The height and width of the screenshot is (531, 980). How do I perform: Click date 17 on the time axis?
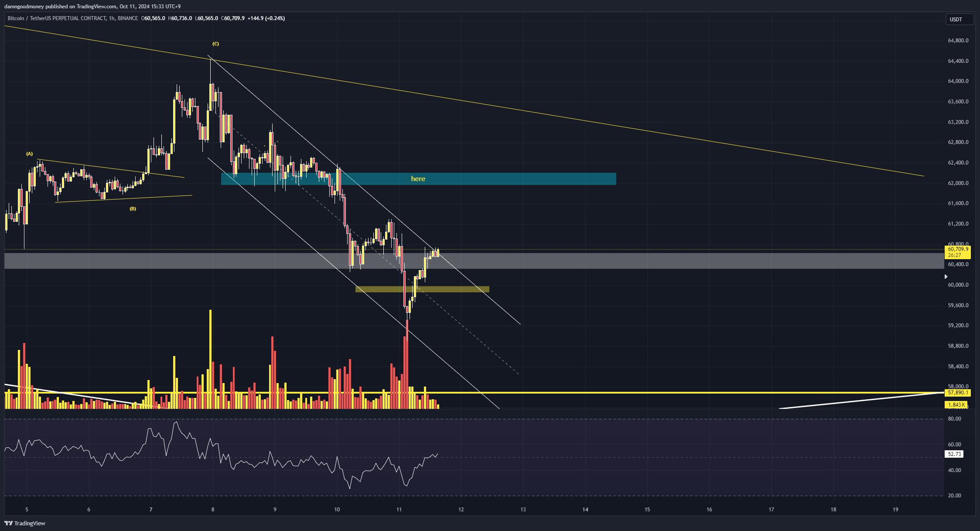(772, 510)
